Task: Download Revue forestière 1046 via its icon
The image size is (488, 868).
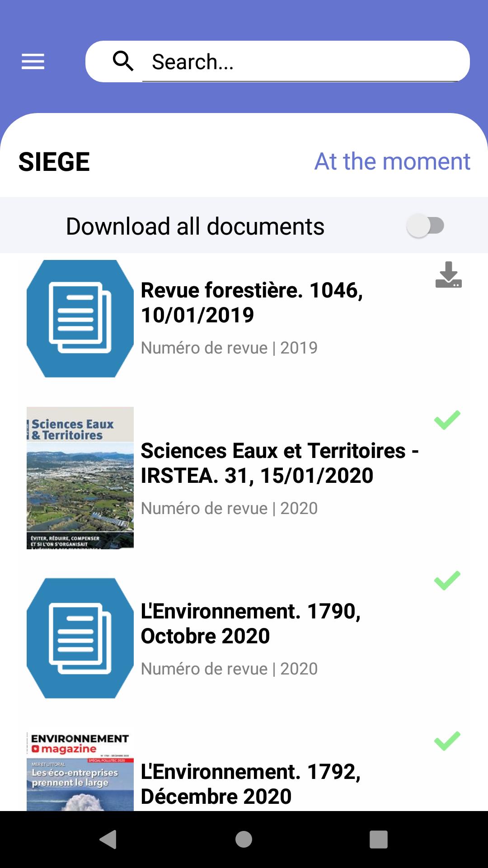Action: (448, 274)
